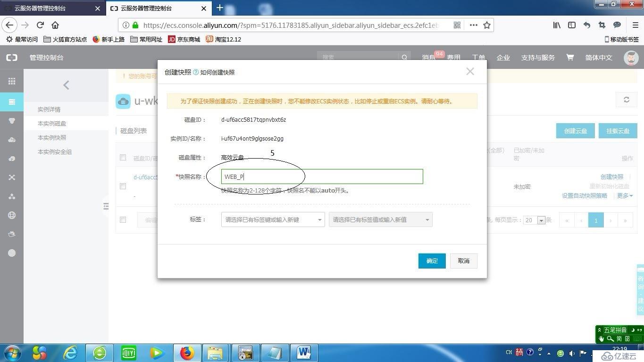Open the 淘宝12.12 bookmark

point(224,39)
